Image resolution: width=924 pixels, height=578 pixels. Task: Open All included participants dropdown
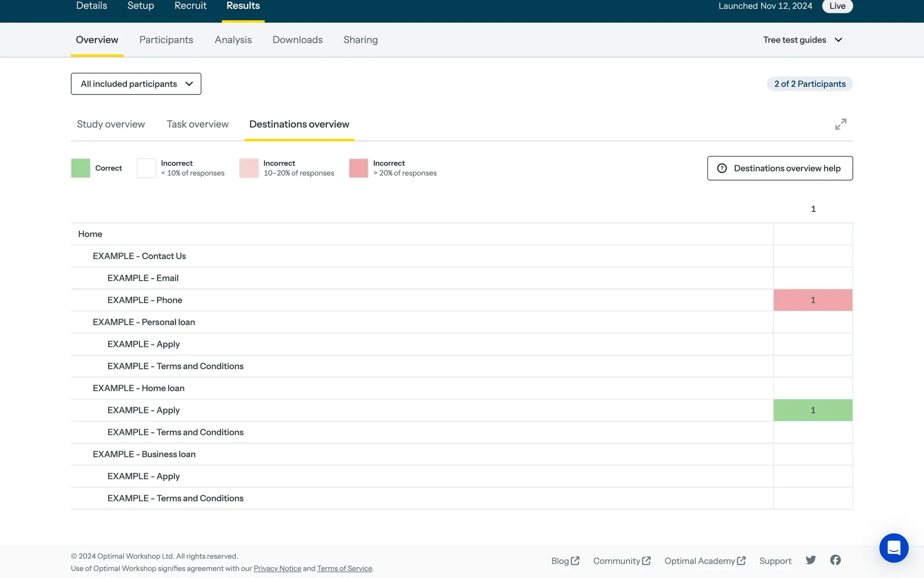136,84
